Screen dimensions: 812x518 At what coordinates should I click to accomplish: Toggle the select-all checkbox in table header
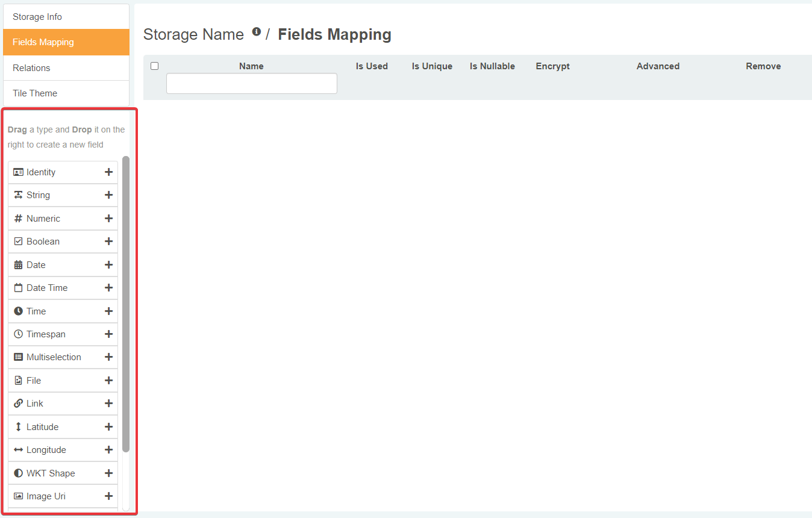[155, 66]
